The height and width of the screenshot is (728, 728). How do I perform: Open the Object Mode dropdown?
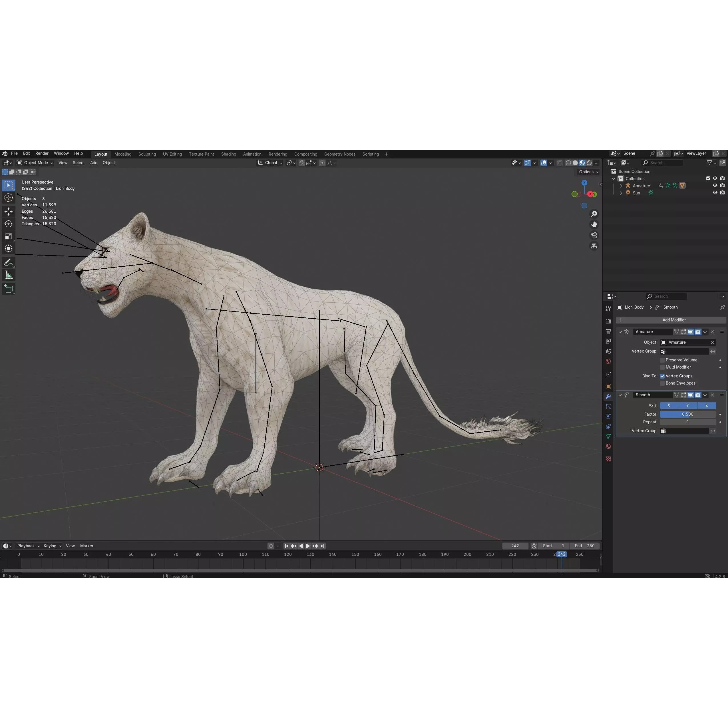pos(36,162)
